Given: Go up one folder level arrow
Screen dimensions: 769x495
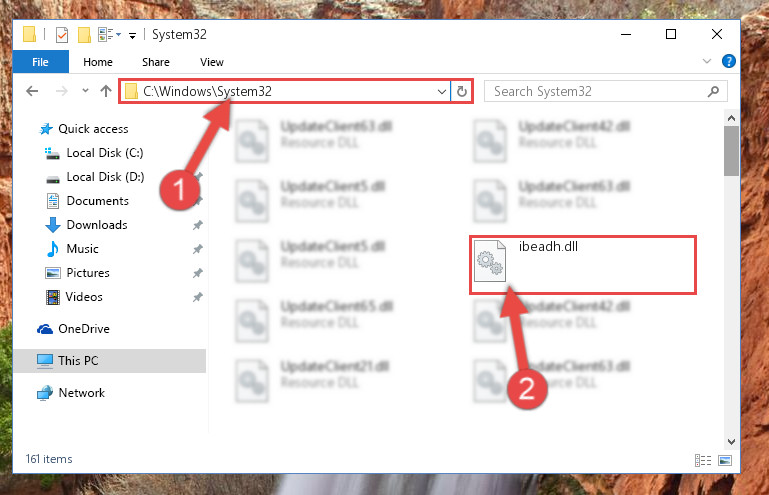Looking at the screenshot, I should tap(106, 91).
